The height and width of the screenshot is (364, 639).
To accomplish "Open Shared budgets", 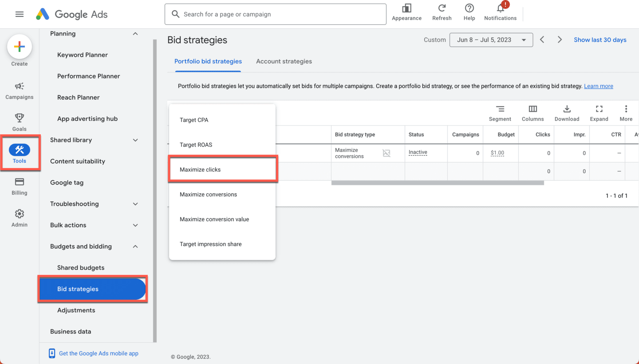I will pos(81,268).
